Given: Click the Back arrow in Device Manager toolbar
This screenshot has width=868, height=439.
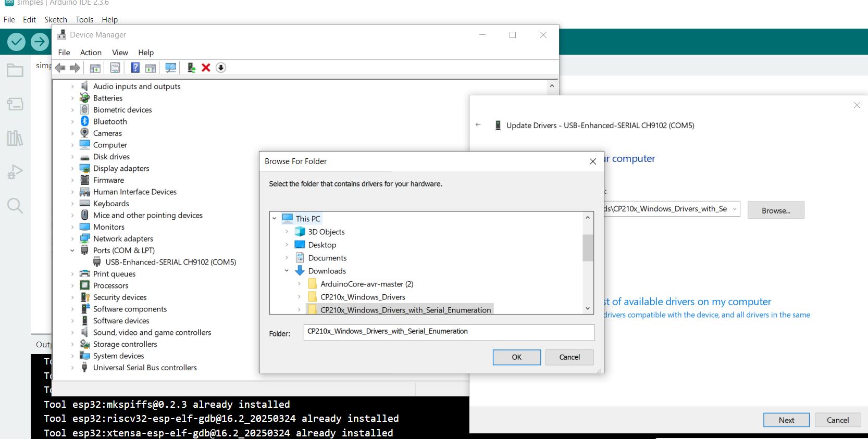Looking at the screenshot, I should click(x=60, y=68).
